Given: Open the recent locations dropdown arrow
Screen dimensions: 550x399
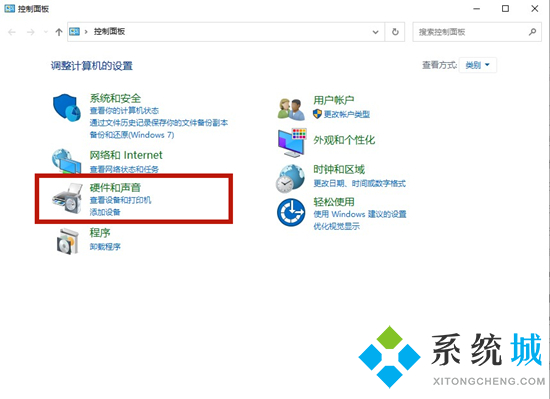Looking at the screenshot, I should (x=46, y=32).
